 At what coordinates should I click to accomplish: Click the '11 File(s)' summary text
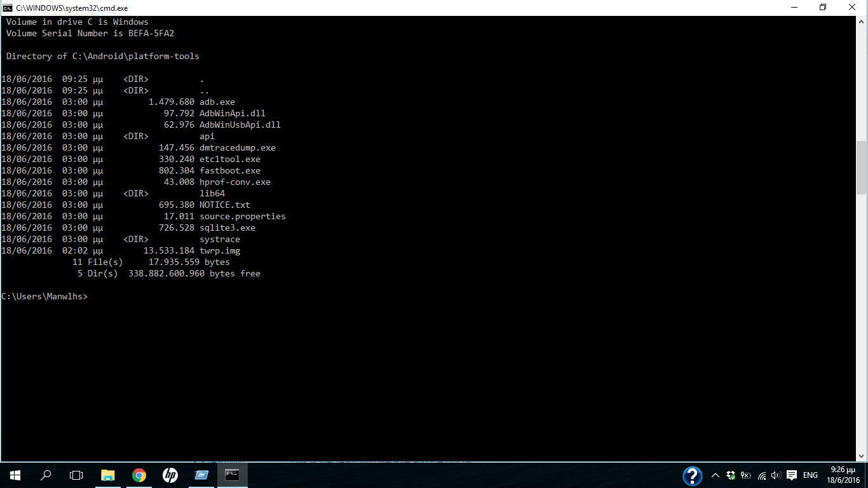click(98, 262)
